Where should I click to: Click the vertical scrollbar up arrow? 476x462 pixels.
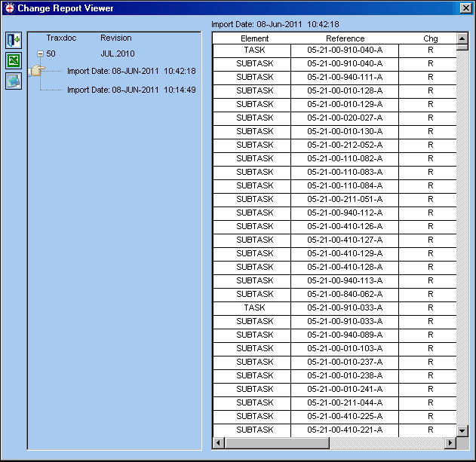click(462, 38)
